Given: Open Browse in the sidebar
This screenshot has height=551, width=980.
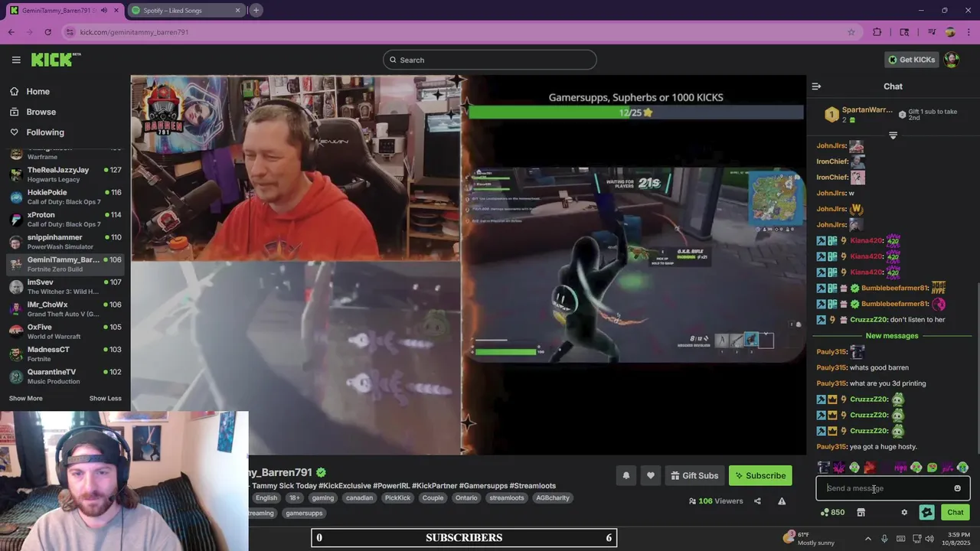Looking at the screenshot, I should 41,112.
